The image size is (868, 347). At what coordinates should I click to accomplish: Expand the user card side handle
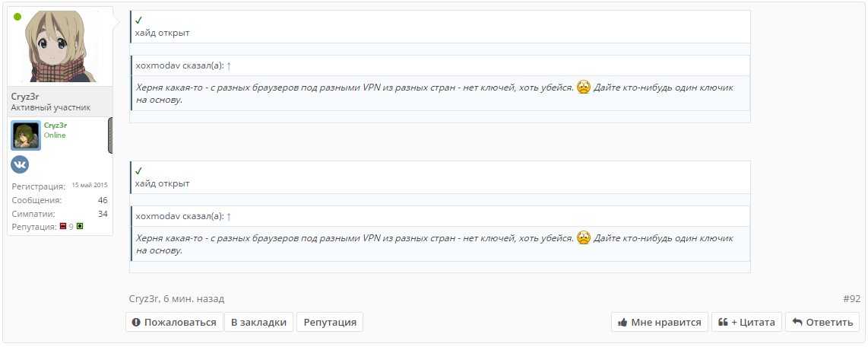pyautogui.click(x=110, y=135)
